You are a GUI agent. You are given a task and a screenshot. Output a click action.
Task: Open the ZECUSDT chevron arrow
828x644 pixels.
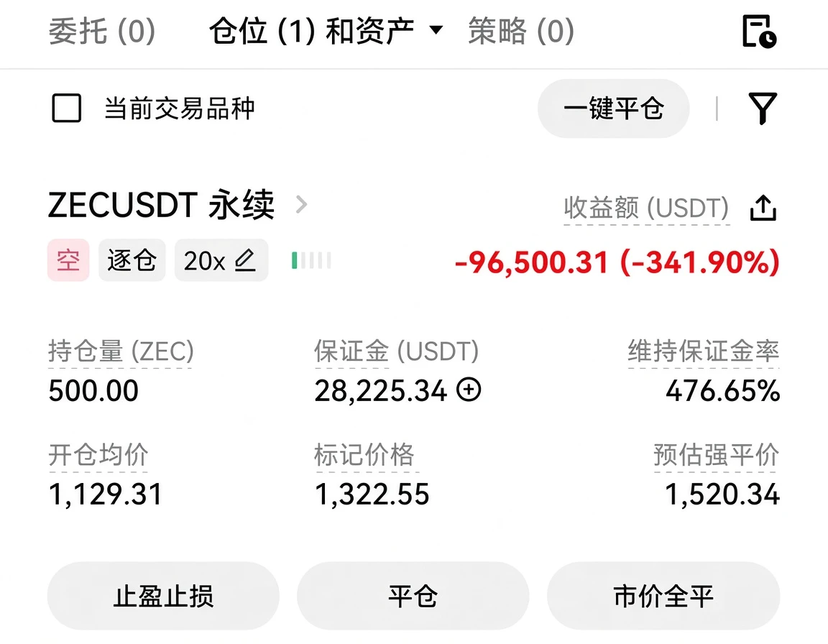pyautogui.click(x=301, y=204)
